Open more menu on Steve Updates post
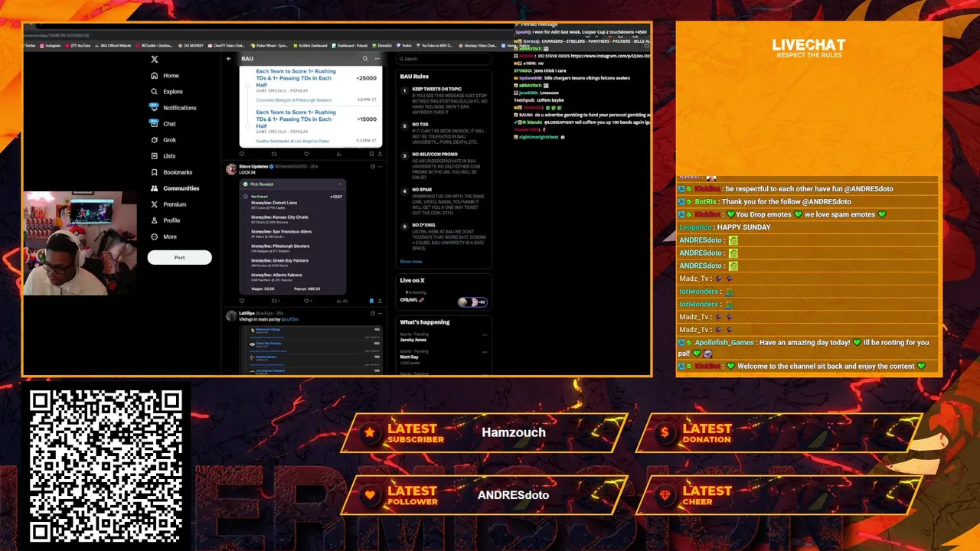This screenshot has width=980, height=551. 379,166
